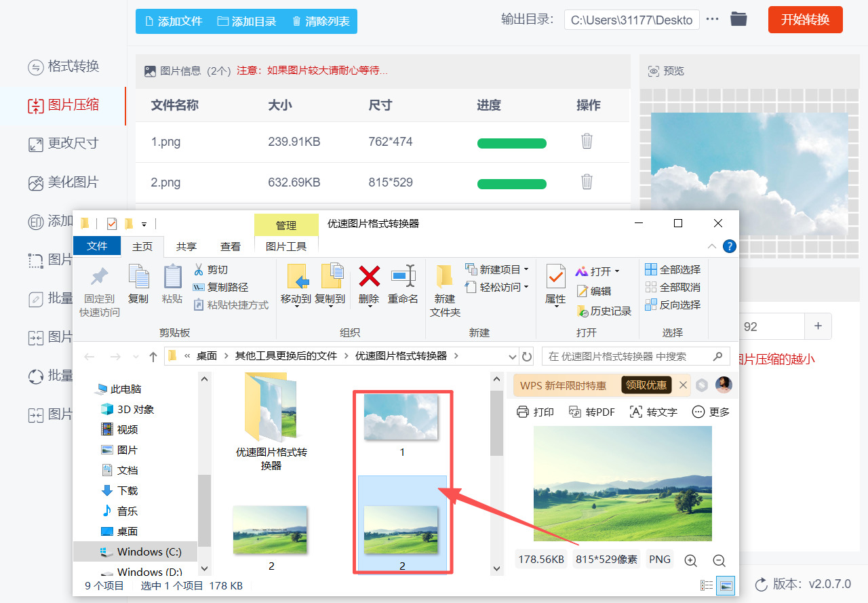Screen dimensions: 868x603
Task: Open the 文件 menu in Explorer
Action: click(97, 246)
